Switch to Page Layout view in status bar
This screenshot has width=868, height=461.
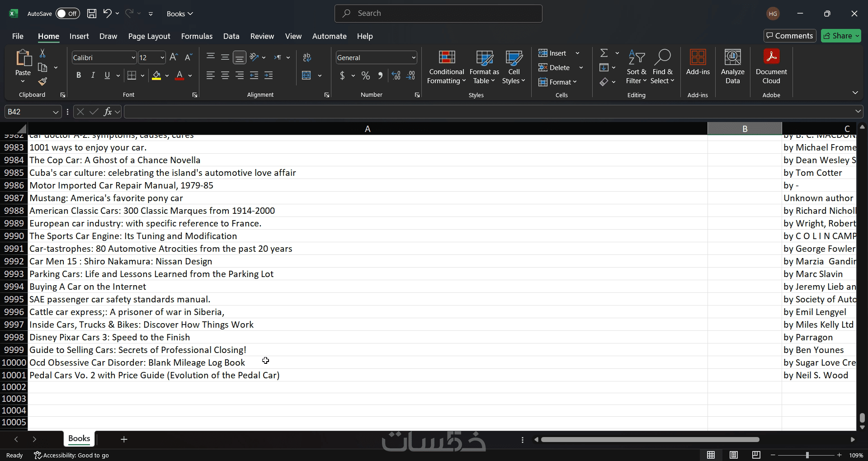pyautogui.click(x=734, y=455)
